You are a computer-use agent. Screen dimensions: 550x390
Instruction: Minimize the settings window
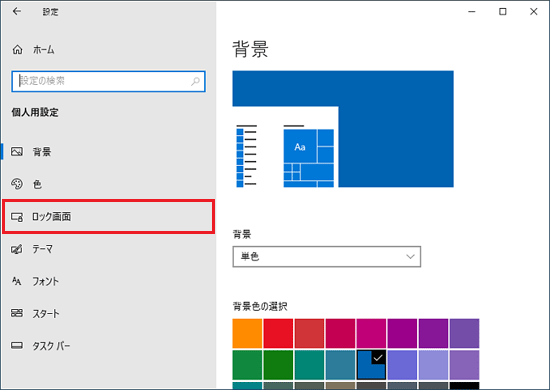pos(472,12)
